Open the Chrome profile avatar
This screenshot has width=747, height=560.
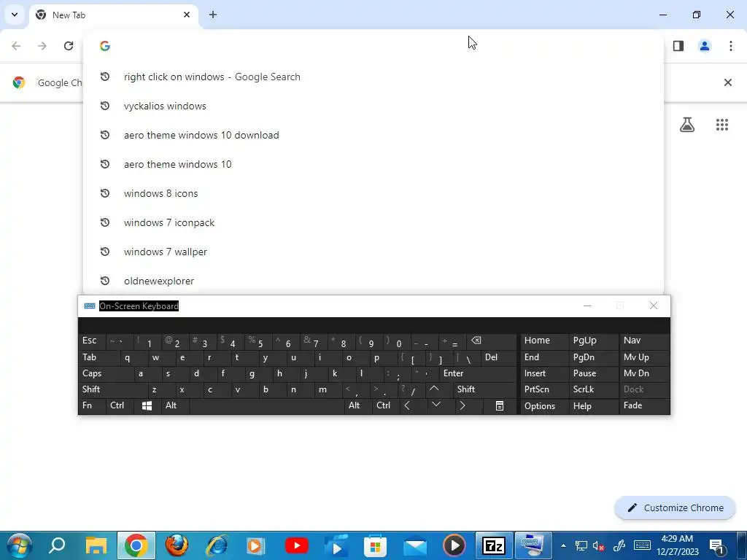[x=705, y=46]
